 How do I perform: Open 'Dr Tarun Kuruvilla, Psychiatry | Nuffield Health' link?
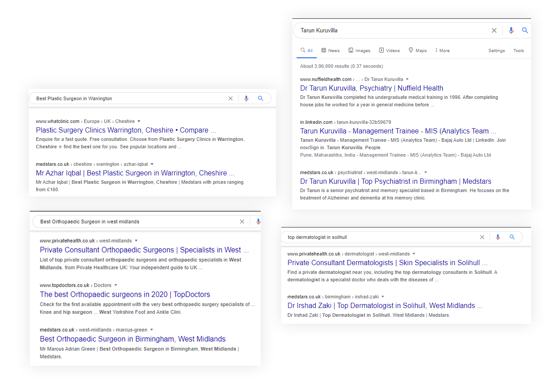click(x=371, y=88)
